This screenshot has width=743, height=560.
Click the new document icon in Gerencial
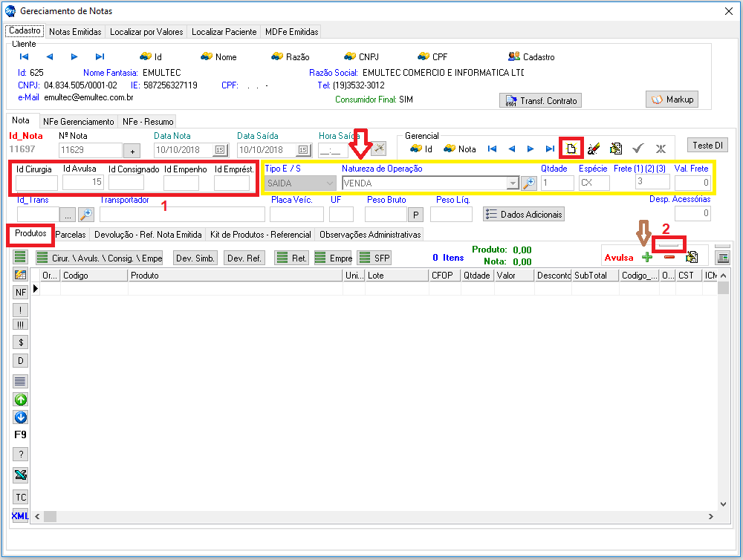(x=571, y=149)
